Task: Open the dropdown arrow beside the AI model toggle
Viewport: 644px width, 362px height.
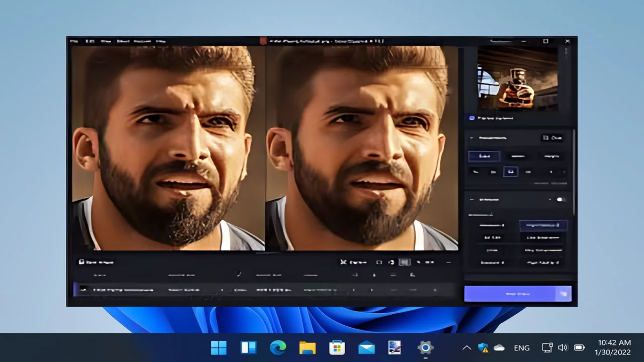Action: [x=549, y=200]
